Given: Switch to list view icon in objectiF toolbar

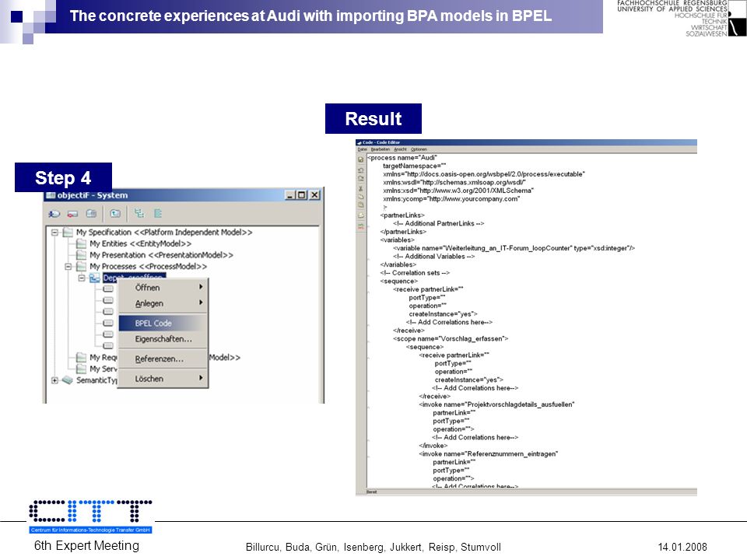Looking at the screenshot, I should (158, 213).
